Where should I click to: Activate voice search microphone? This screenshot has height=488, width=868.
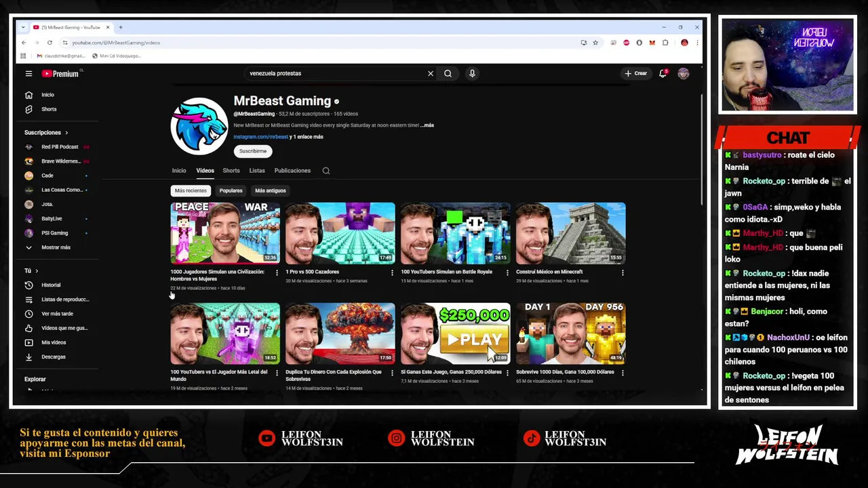[472, 73]
